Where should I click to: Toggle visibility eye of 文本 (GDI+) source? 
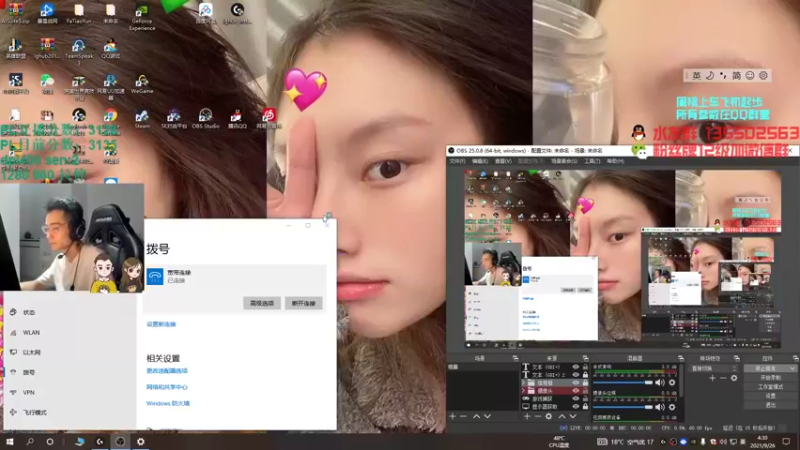tap(576, 367)
